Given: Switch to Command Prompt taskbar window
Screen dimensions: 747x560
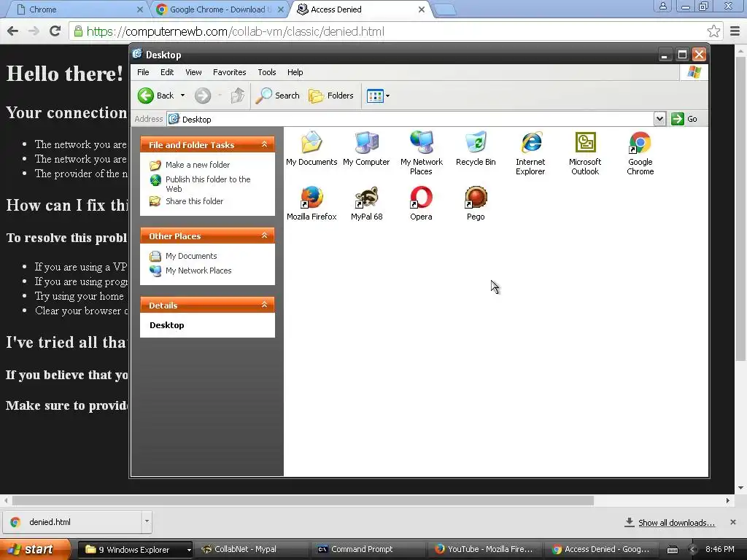Looking at the screenshot, I should 368,550.
